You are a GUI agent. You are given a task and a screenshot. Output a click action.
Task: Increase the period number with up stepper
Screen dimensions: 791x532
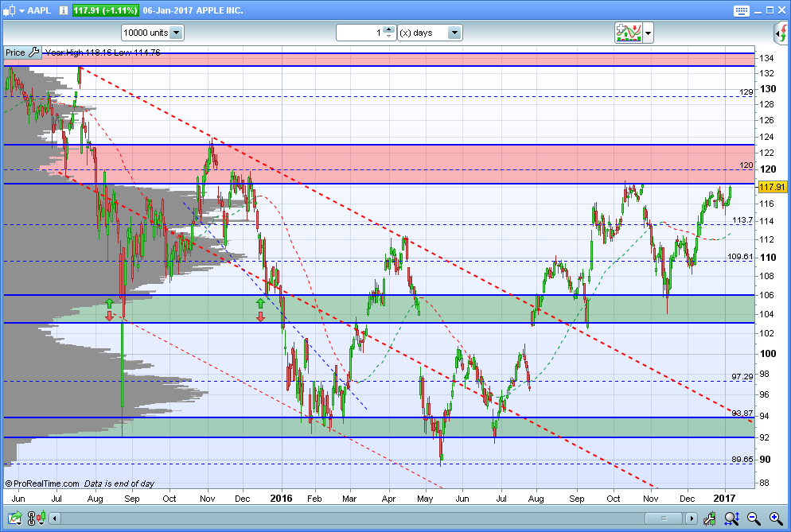pos(388,29)
